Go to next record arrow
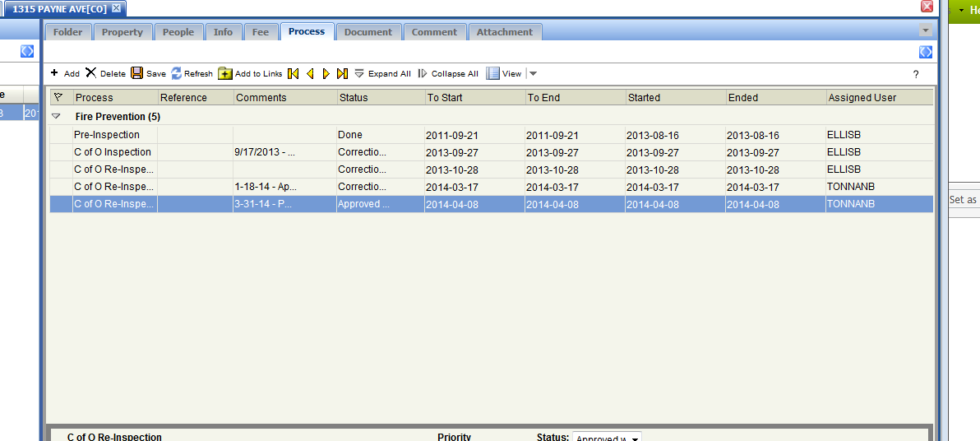980x441 pixels. pyautogui.click(x=326, y=73)
